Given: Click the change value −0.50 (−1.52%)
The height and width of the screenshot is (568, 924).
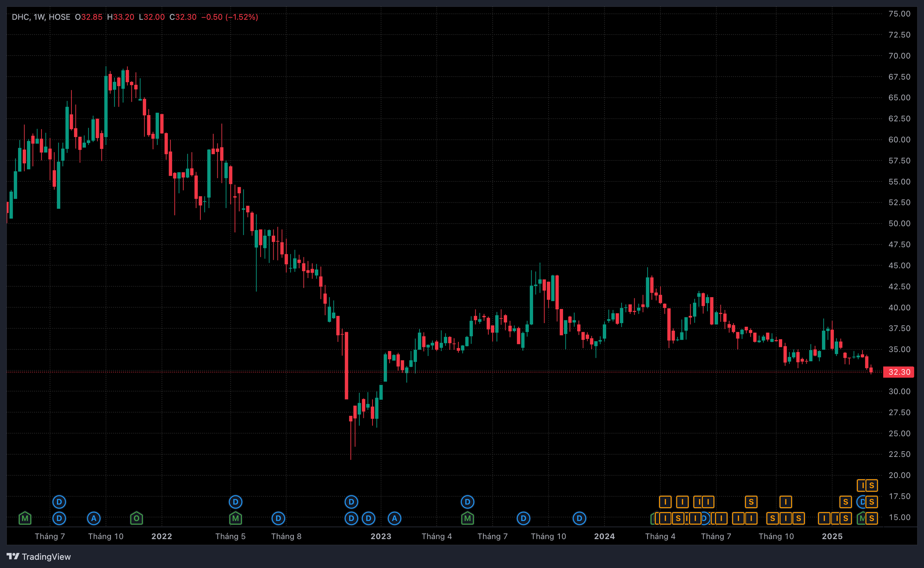Looking at the screenshot, I should (230, 17).
